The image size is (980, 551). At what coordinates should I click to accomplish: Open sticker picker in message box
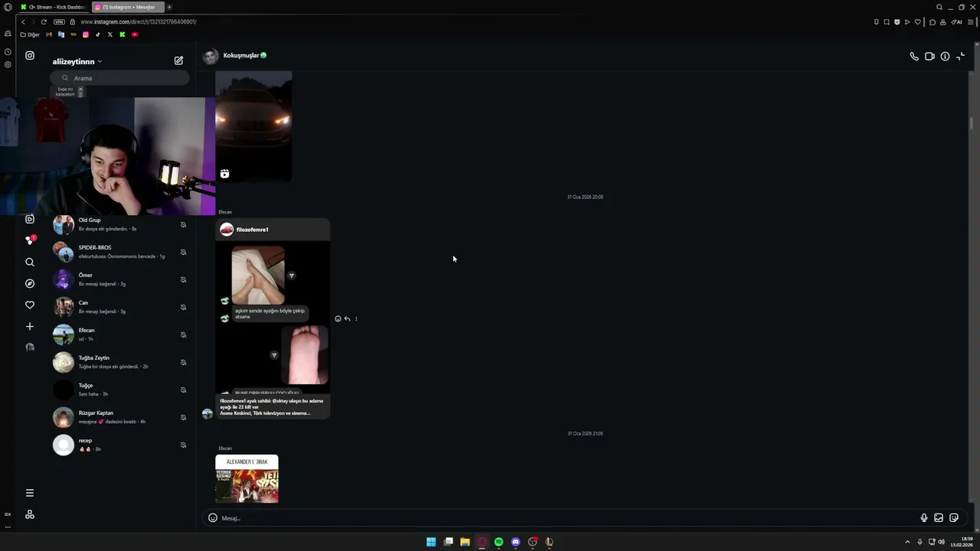954,518
